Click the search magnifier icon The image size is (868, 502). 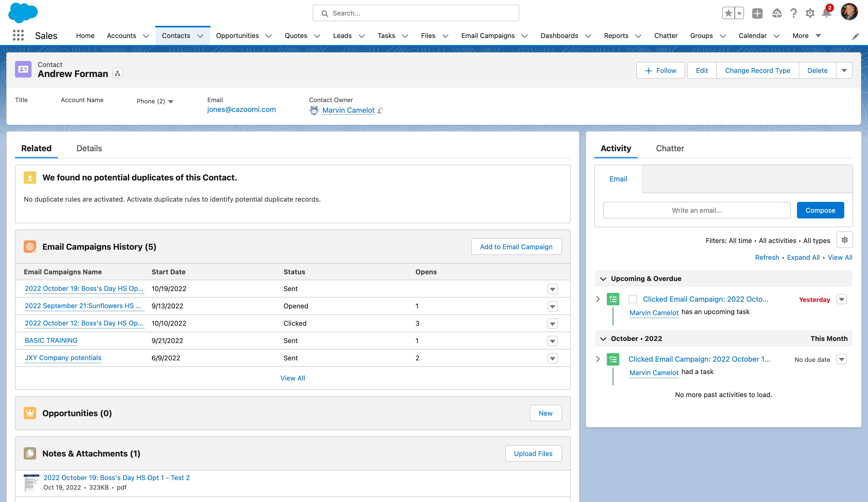click(x=324, y=13)
